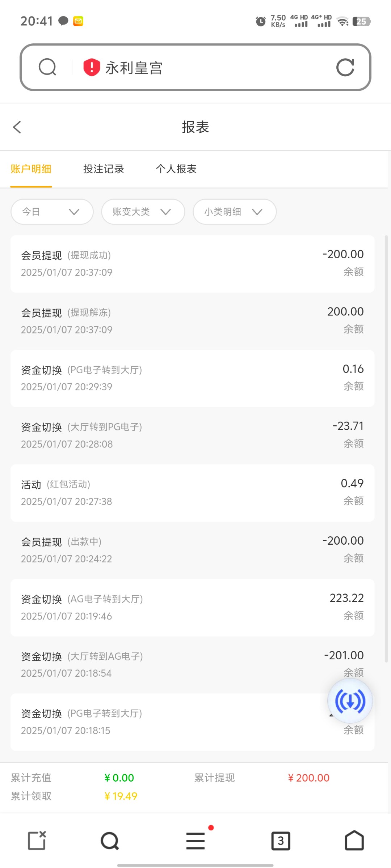Viewport: 391px width, 868px height.
Task: Open the browser hamburger menu
Action: [x=195, y=840]
